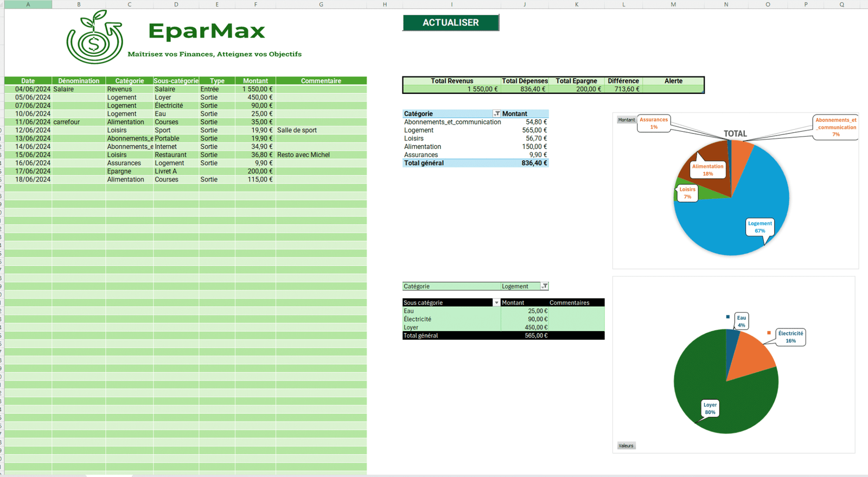Select the Eau 4% data label
868x477 pixels.
(x=742, y=321)
